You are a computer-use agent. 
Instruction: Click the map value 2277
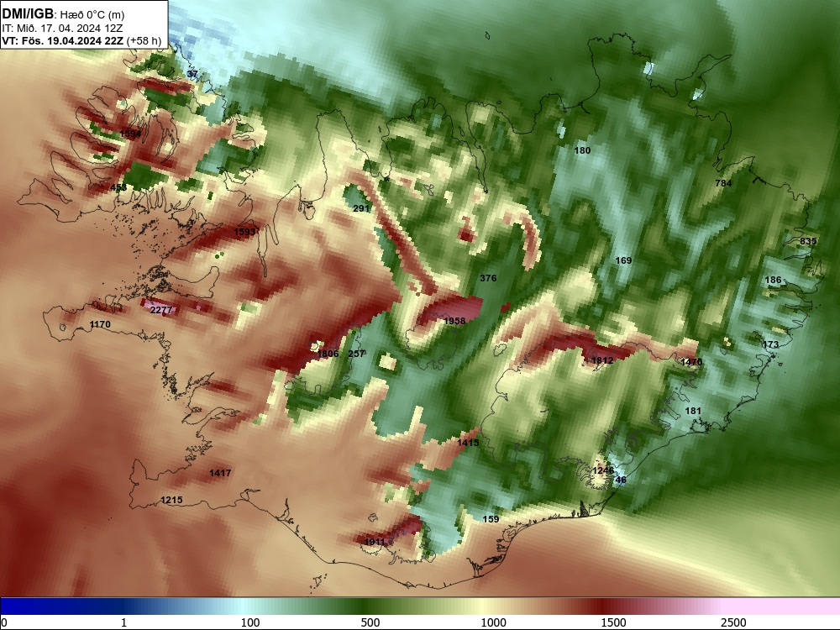(160, 310)
